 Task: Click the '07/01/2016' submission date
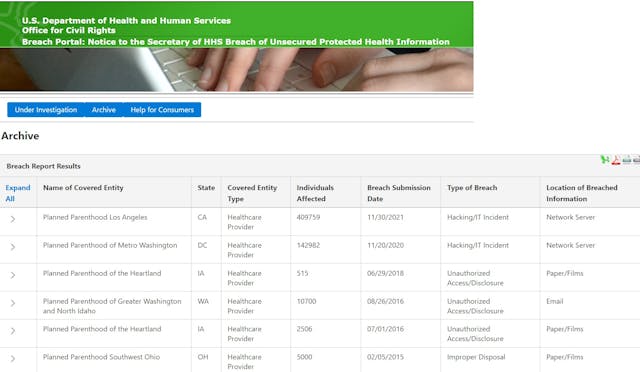coord(385,329)
